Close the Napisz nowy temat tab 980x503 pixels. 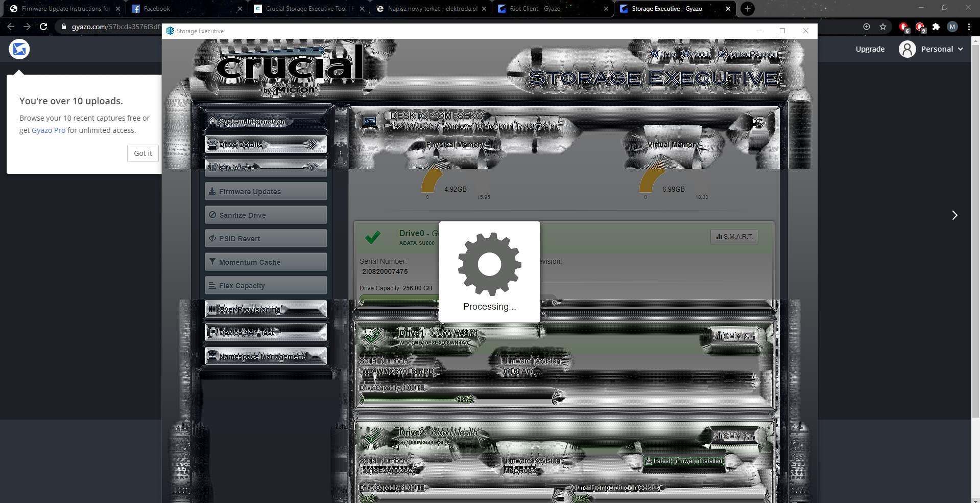(x=484, y=9)
